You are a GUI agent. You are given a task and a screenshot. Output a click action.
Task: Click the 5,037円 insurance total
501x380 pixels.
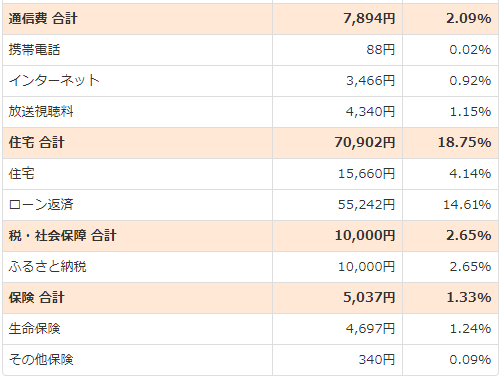click(x=369, y=298)
